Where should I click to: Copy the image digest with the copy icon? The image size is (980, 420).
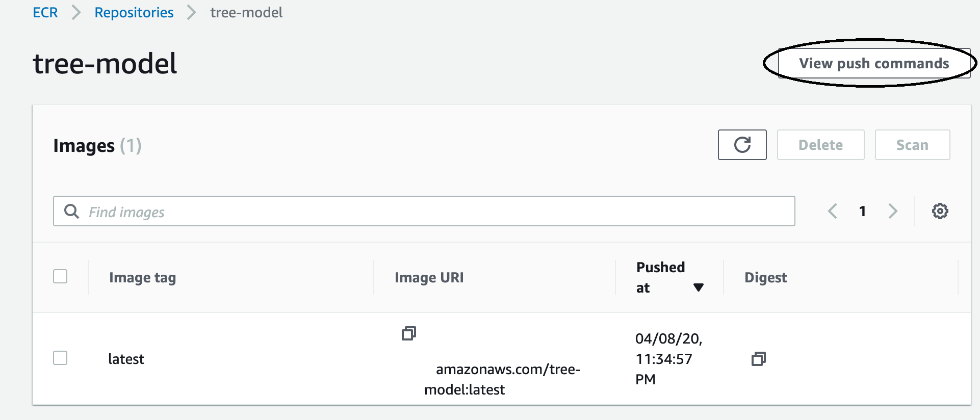tap(758, 358)
